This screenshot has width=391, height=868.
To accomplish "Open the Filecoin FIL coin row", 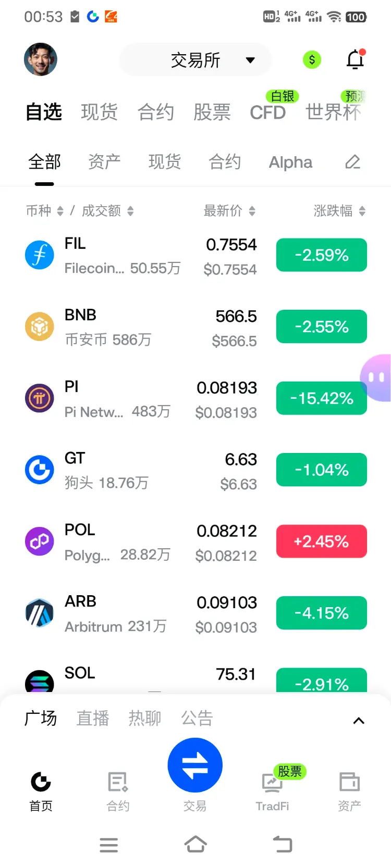I will pyautogui.click(x=195, y=255).
